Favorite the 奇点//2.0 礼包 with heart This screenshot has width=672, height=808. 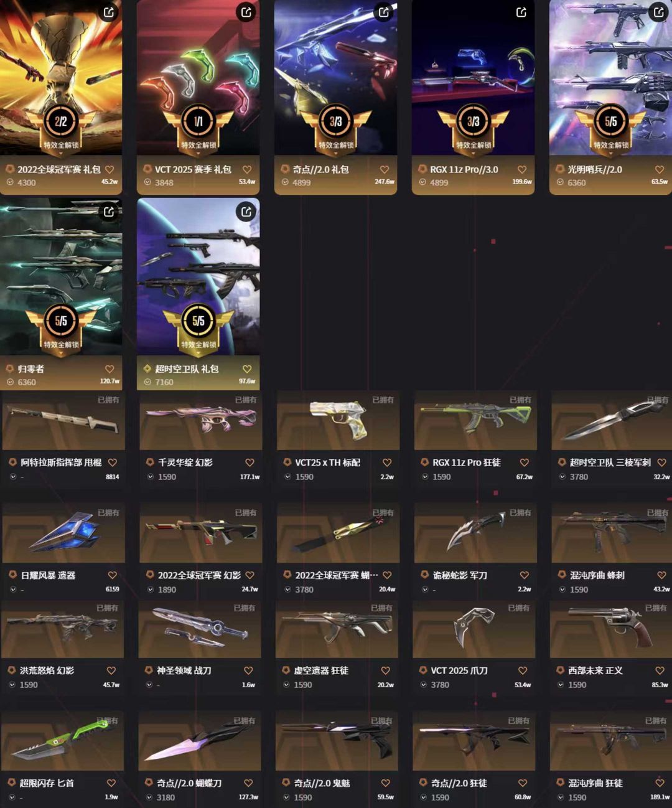384,169
